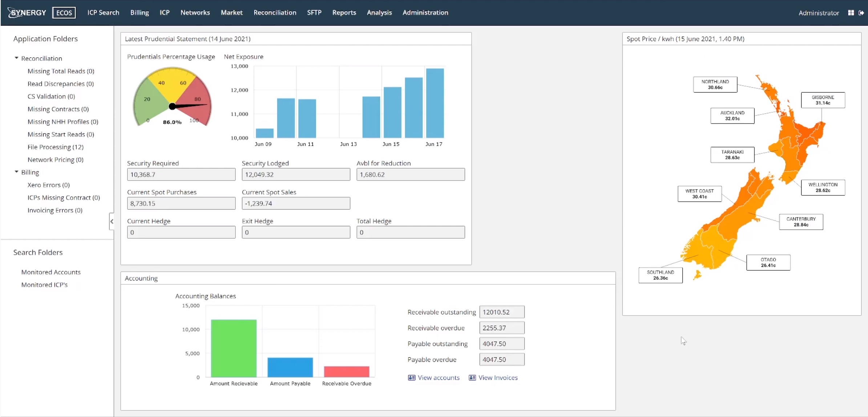Click the View accounts icon
The width and height of the screenshot is (868, 417).
click(411, 378)
